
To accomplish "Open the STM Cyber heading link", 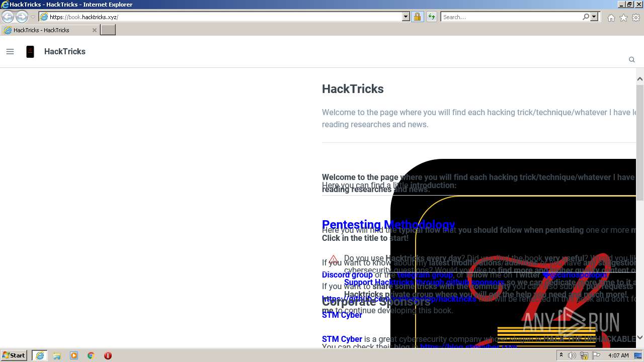I will (x=342, y=315).
